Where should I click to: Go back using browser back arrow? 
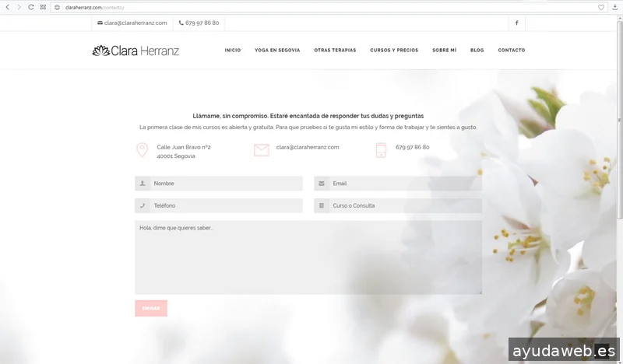tap(7, 7)
